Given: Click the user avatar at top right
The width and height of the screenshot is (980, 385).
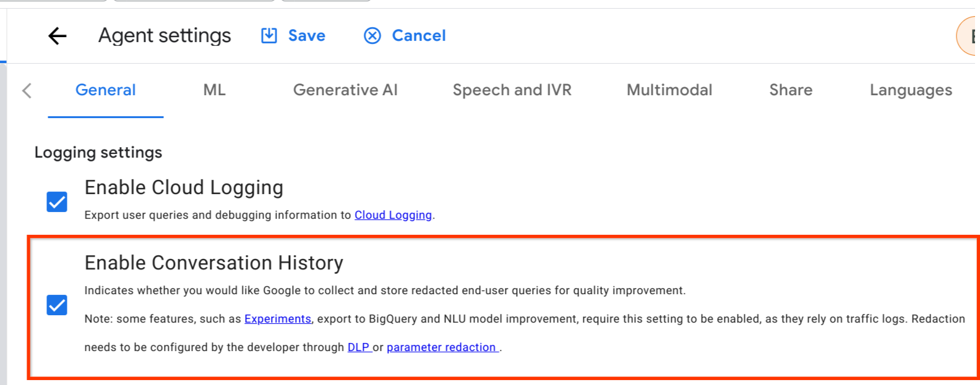Looking at the screenshot, I should click(971, 36).
